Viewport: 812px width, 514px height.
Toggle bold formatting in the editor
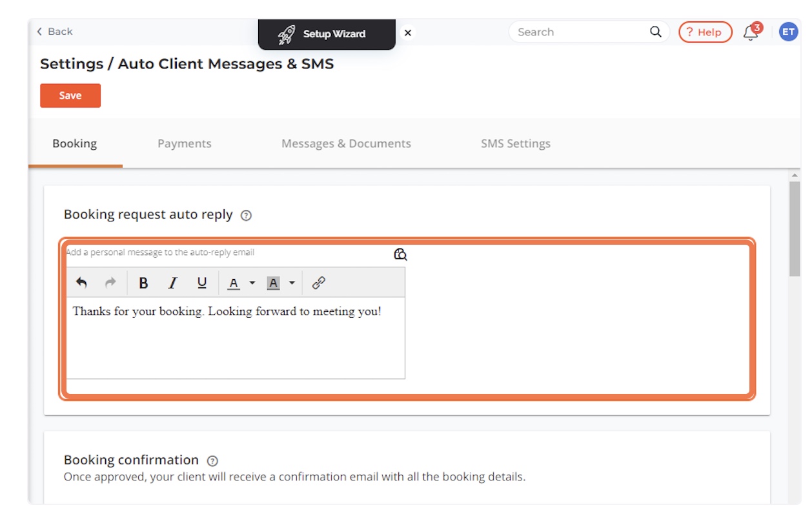coord(143,282)
